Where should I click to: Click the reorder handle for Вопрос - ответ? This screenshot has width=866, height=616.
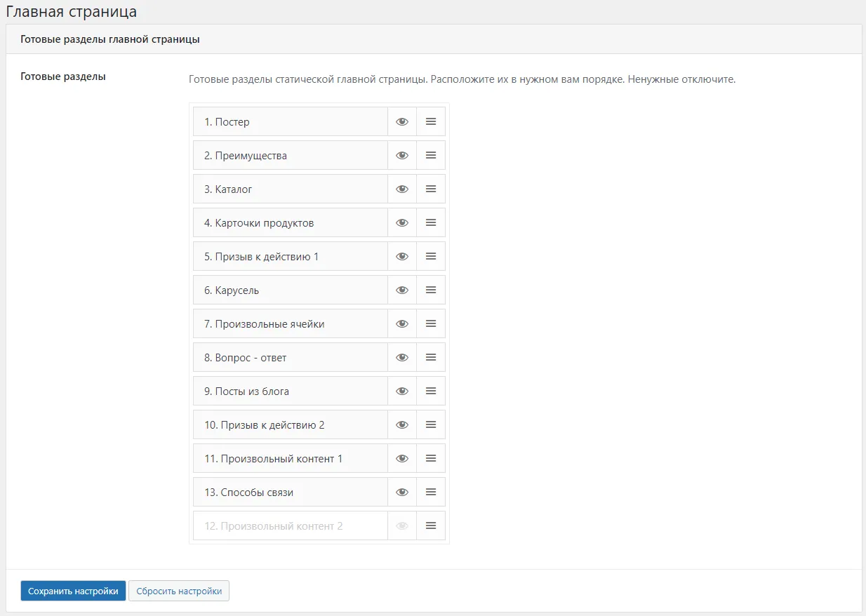click(x=431, y=357)
